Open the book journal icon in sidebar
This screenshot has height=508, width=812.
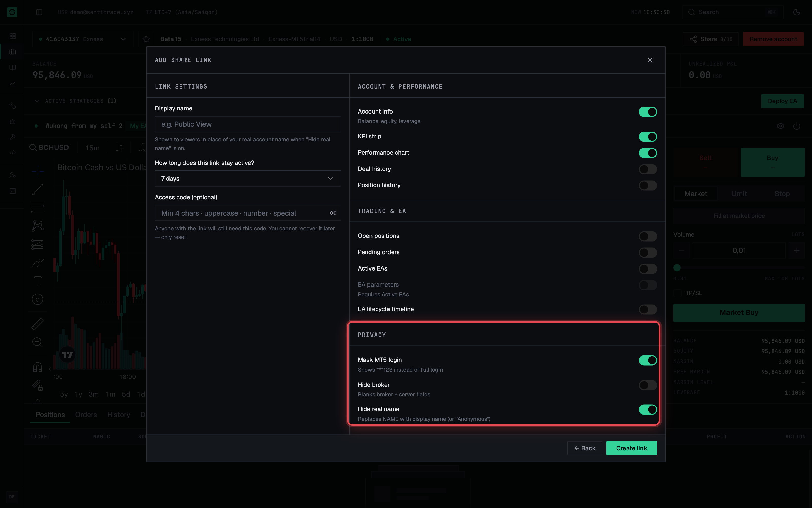point(13,68)
